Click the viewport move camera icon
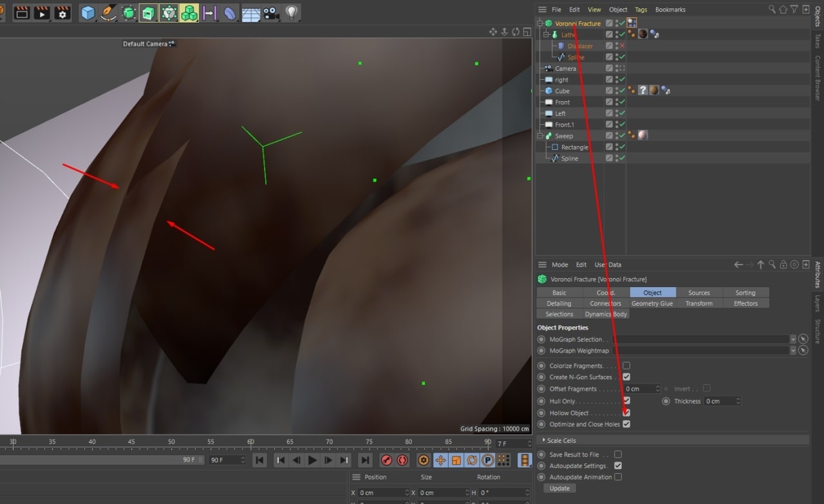Viewport: 824px width, 504px height. 493,32
